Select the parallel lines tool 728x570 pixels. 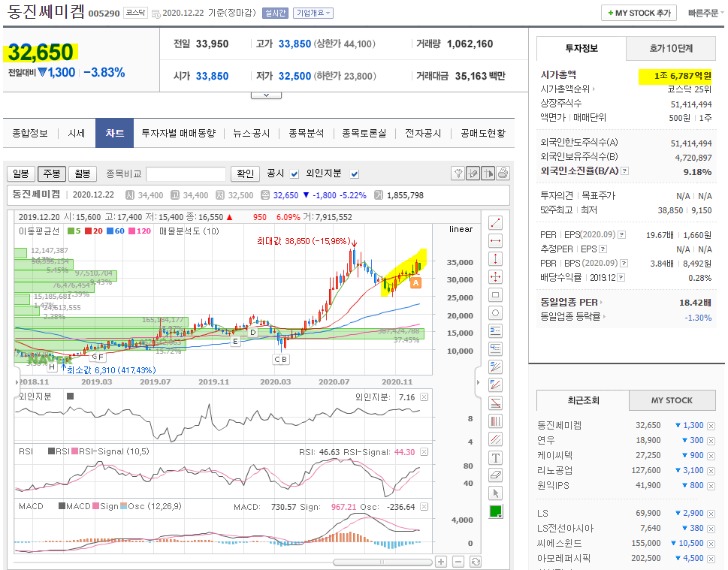click(x=495, y=439)
